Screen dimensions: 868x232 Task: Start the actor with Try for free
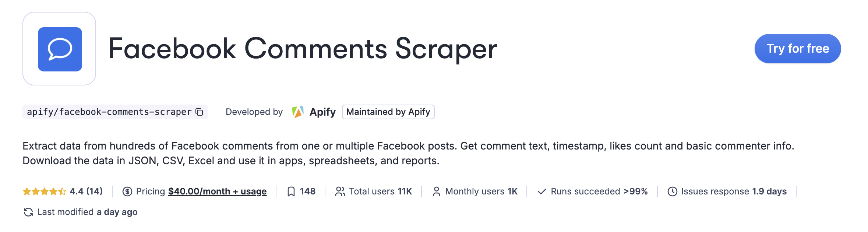798,49
